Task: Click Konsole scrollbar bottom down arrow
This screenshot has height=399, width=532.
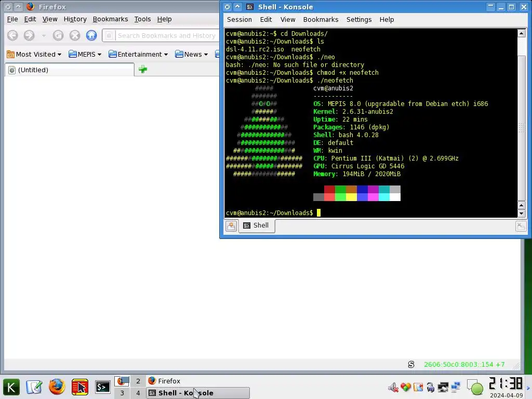Action: 522,214
